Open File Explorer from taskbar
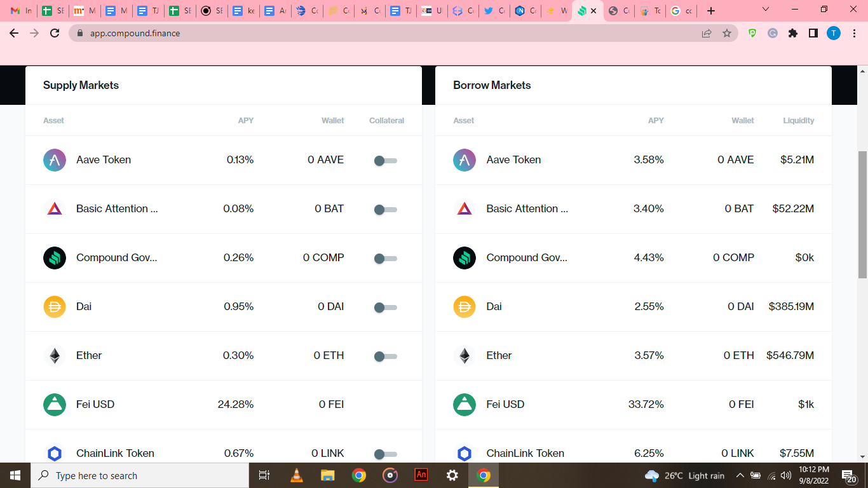 pyautogui.click(x=328, y=475)
